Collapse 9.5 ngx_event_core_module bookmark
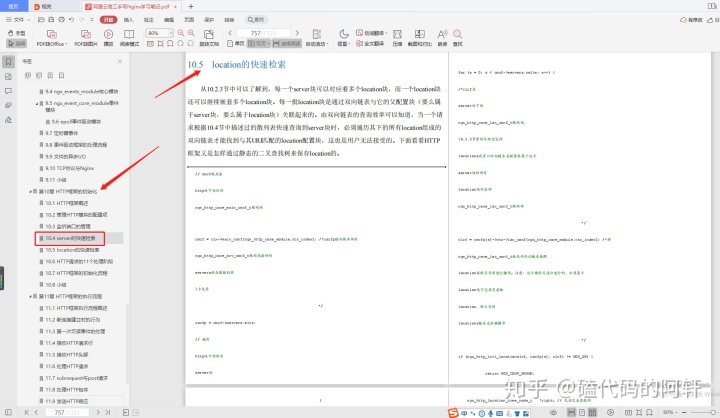This screenshot has width=720, height=418. point(36,103)
